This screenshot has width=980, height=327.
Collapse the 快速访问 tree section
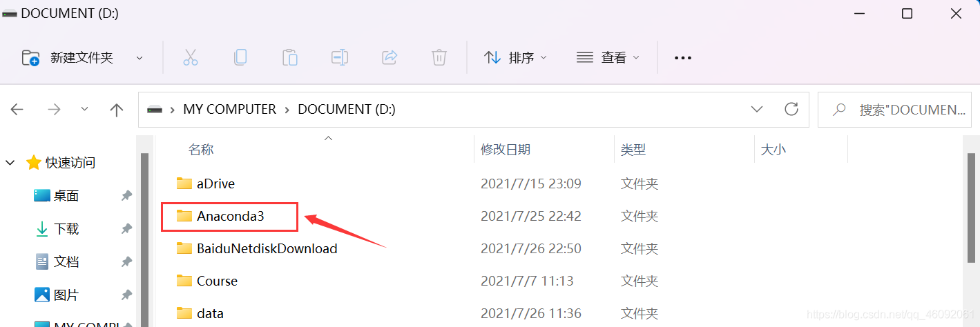[10, 163]
